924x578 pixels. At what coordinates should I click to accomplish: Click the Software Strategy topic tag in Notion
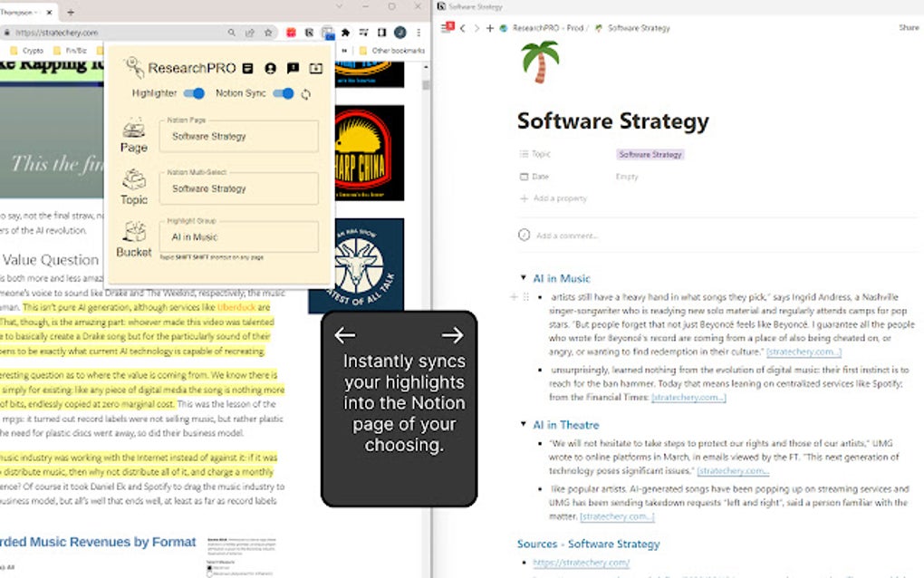coord(650,154)
